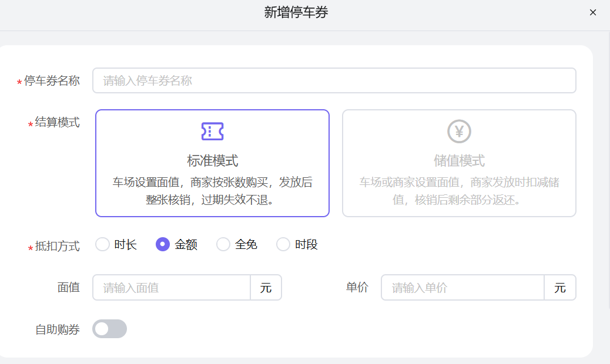Close the 新增停车券 dialog

tap(593, 12)
